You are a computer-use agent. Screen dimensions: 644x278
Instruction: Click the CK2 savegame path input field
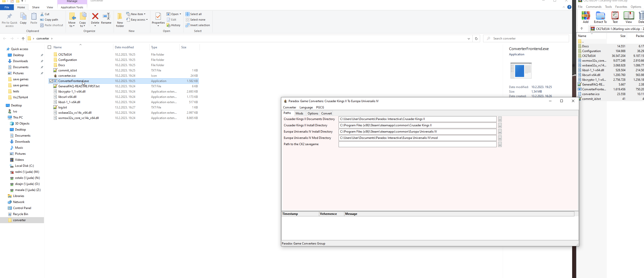(x=417, y=144)
